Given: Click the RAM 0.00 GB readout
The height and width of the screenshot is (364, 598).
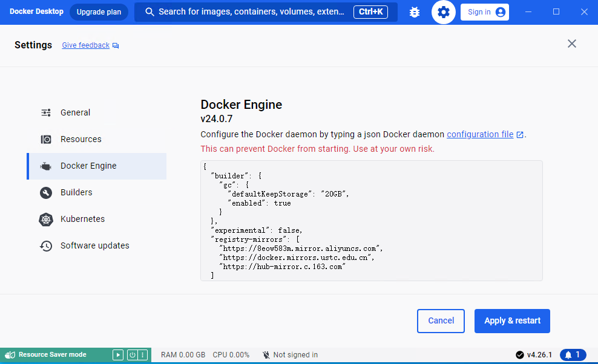Looking at the screenshot, I should tap(183, 355).
